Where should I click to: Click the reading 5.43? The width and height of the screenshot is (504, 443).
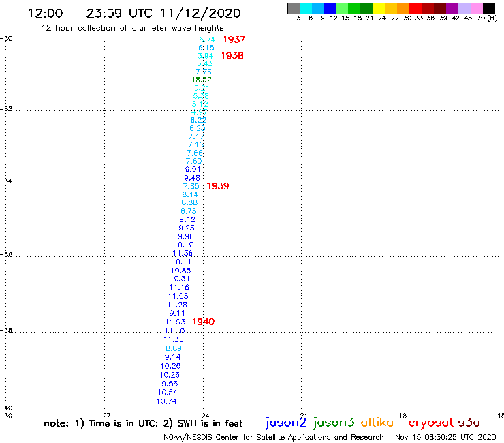point(204,63)
